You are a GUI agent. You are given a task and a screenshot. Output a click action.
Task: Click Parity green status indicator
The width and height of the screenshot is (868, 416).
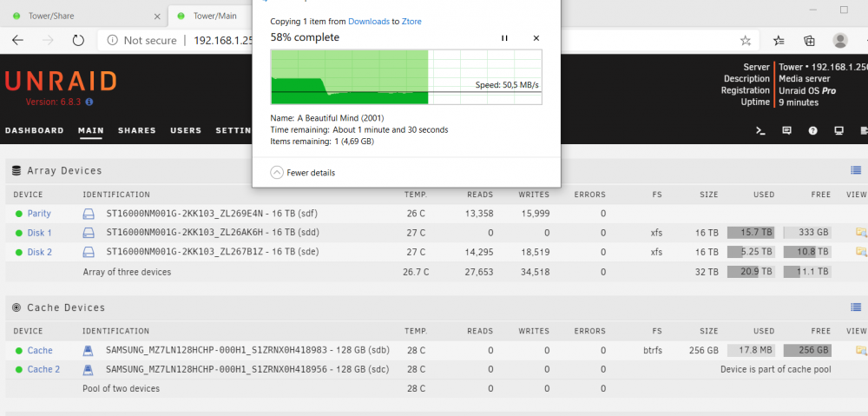click(19, 214)
